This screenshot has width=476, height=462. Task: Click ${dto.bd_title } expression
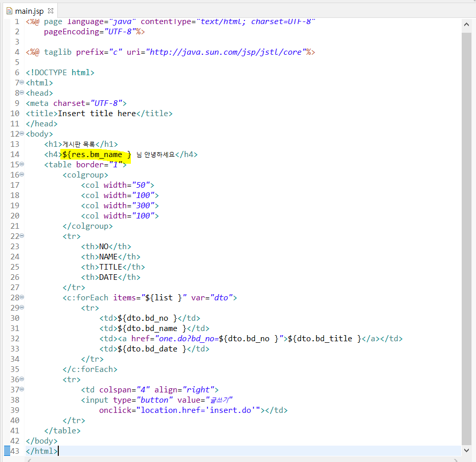click(325, 339)
